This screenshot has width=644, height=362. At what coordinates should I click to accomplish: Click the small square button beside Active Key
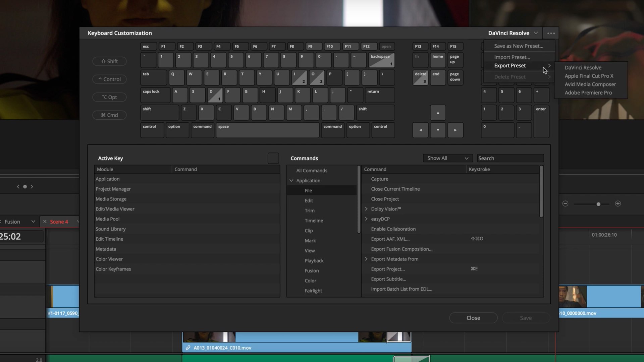tap(273, 158)
